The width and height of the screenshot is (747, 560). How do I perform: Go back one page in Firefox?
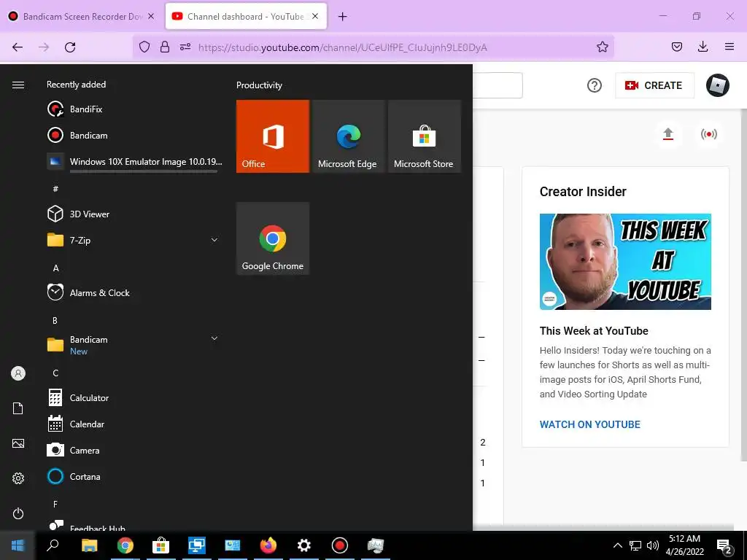coord(18,47)
